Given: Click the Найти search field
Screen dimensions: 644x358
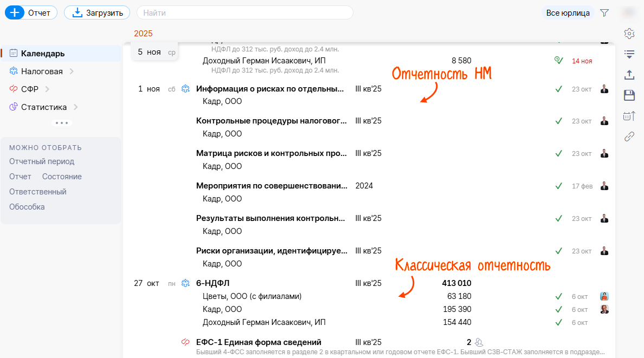Looking at the screenshot, I should click(244, 12).
